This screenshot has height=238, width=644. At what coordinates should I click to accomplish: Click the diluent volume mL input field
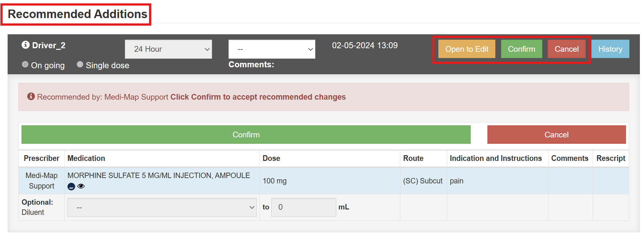click(303, 207)
